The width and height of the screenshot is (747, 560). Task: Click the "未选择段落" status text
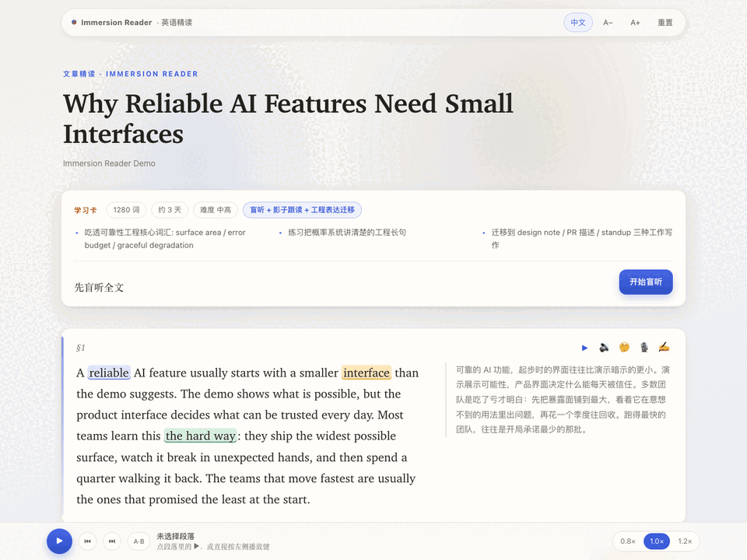(175, 536)
